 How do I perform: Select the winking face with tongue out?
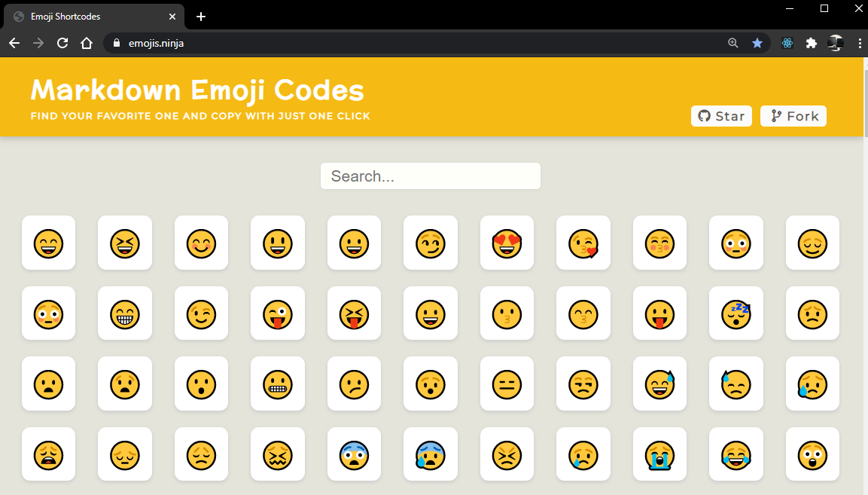(x=277, y=313)
